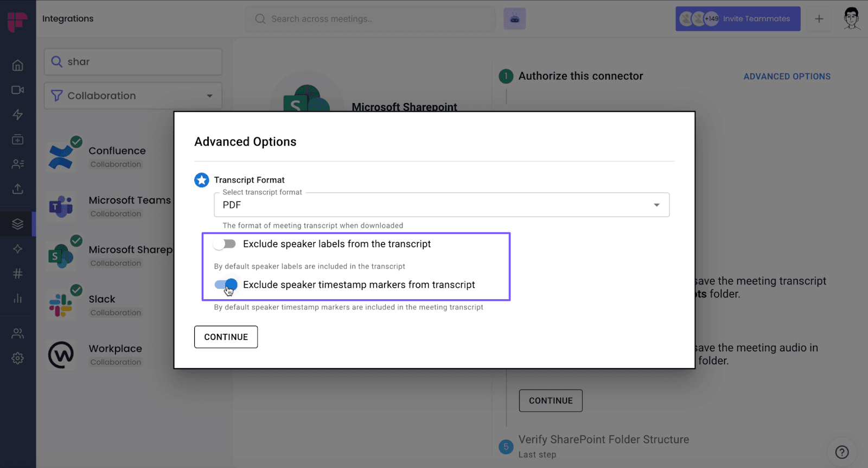
Task: Click CONTINUE button in background steps
Action: click(551, 401)
